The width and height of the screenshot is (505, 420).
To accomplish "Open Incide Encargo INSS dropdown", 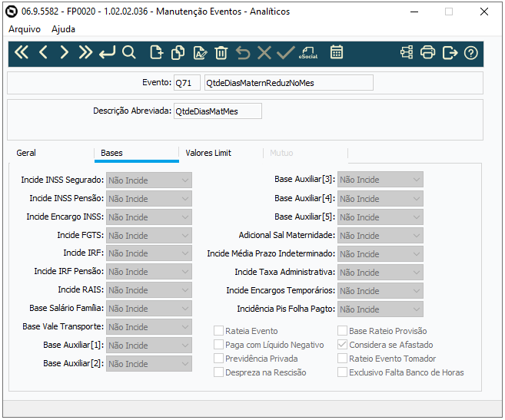I will [x=149, y=217].
